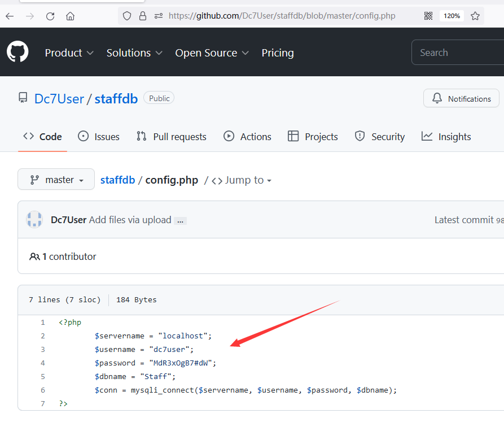Click the URL text in the address bar

tap(282, 16)
